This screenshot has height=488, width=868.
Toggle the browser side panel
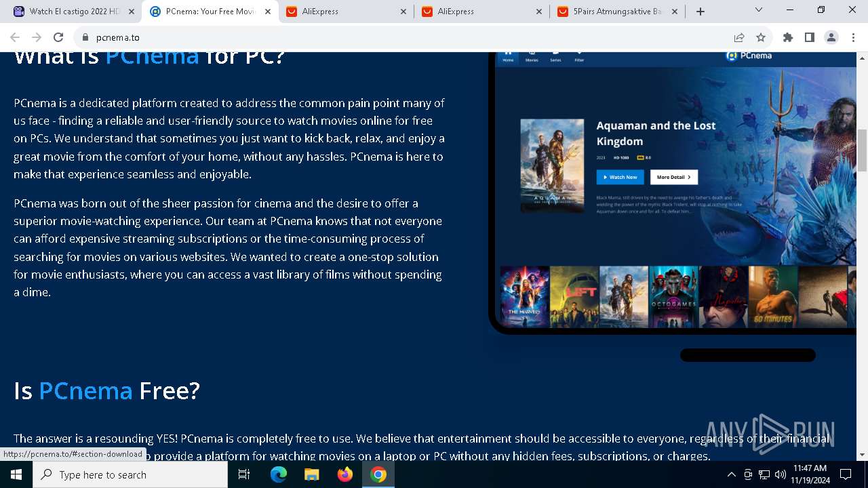[x=810, y=37]
